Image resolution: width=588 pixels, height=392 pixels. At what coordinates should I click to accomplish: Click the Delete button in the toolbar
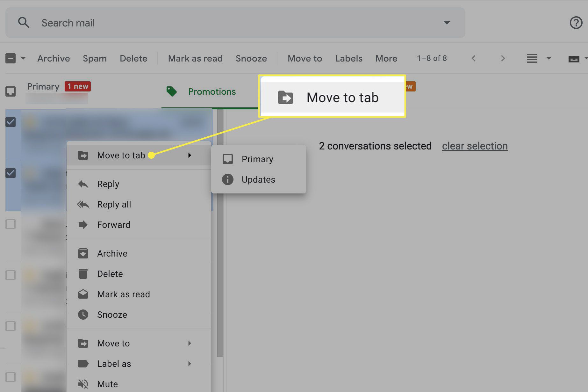pyautogui.click(x=133, y=58)
